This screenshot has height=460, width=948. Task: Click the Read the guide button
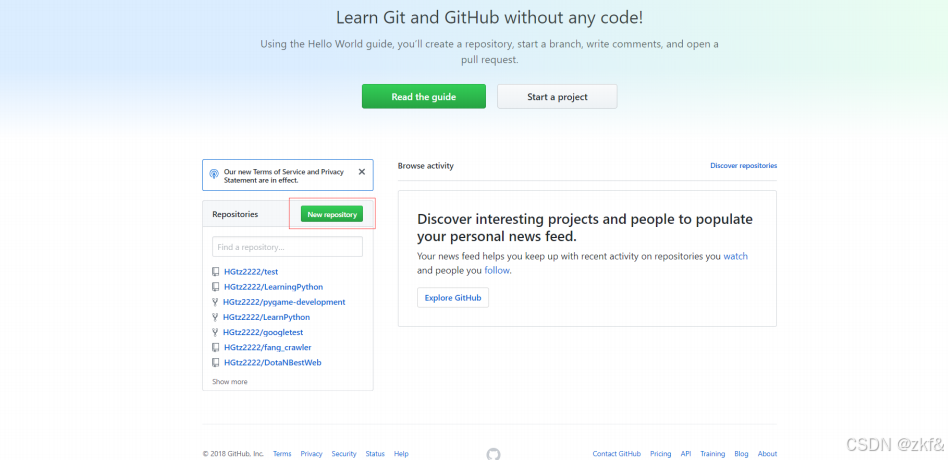[424, 97]
